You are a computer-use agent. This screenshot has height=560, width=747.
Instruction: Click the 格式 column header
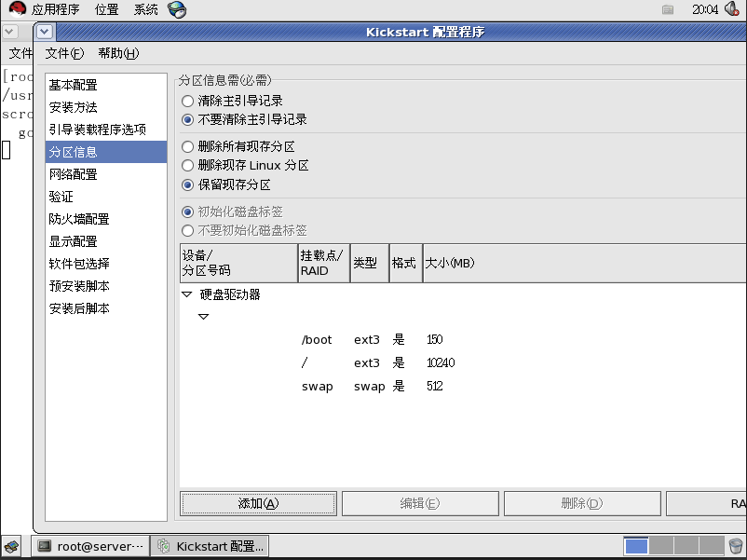pyautogui.click(x=406, y=263)
